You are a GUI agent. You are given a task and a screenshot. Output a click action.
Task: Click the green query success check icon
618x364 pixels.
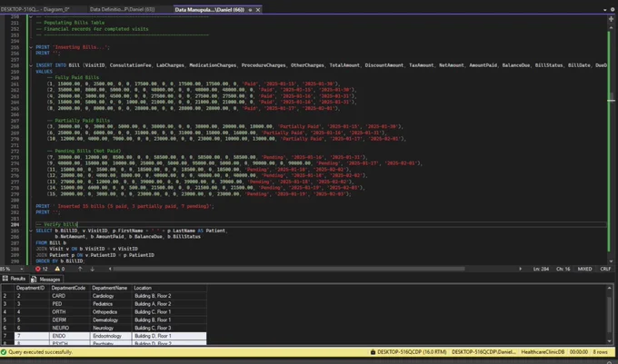coord(4,352)
